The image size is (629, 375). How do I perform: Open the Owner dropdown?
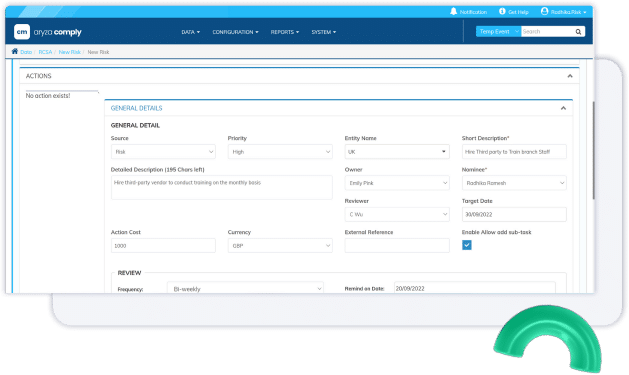tap(397, 183)
